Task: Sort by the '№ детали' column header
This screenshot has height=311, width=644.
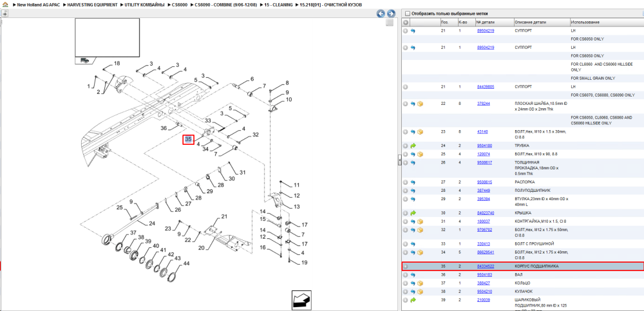Action: pos(494,22)
